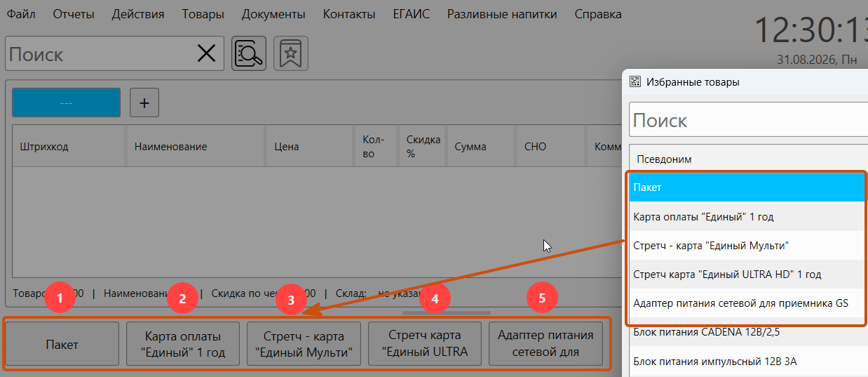Image resolution: width=868 pixels, height=377 pixels.
Task: Click the advanced search magnifier icon
Action: pyautogui.click(x=249, y=53)
